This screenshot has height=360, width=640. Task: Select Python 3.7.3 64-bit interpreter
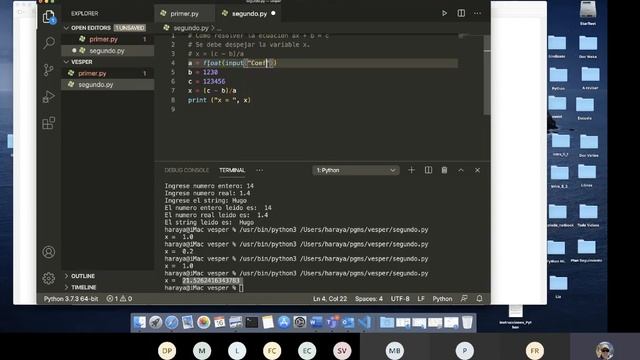[x=71, y=299]
